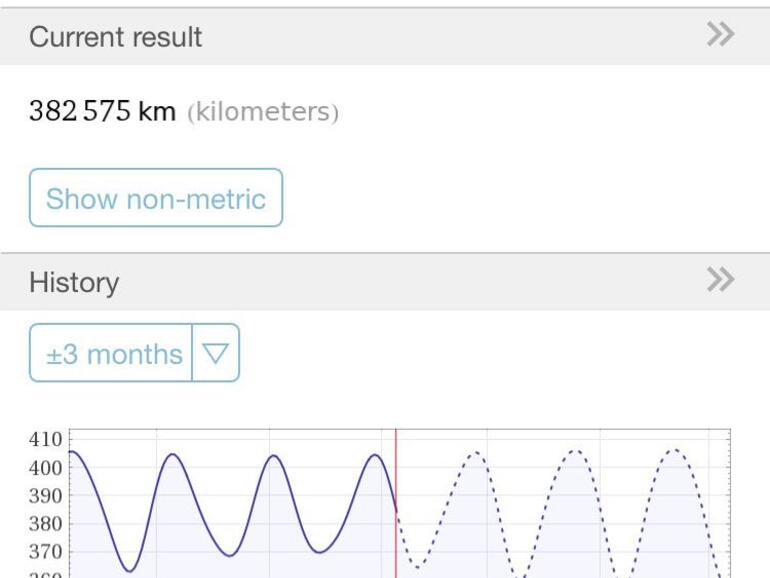Screen dimensions: 770x578
Task: Open the ±3 months range dropdown
Action: click(x=112, y=353)
